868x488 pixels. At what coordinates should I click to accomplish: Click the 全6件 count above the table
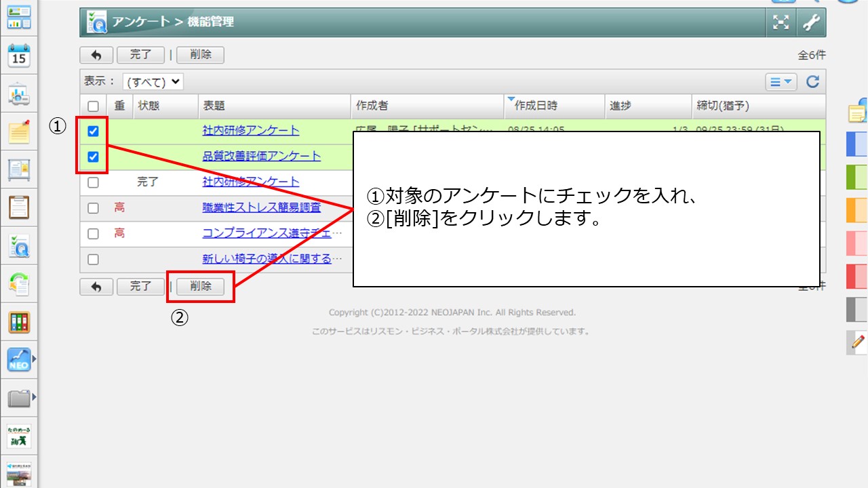pos(812,56)
